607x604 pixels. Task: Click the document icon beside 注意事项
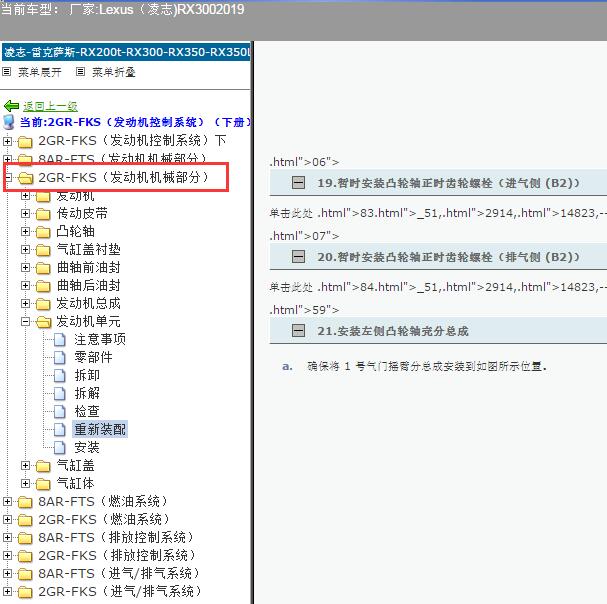click(x=60, y=340)
